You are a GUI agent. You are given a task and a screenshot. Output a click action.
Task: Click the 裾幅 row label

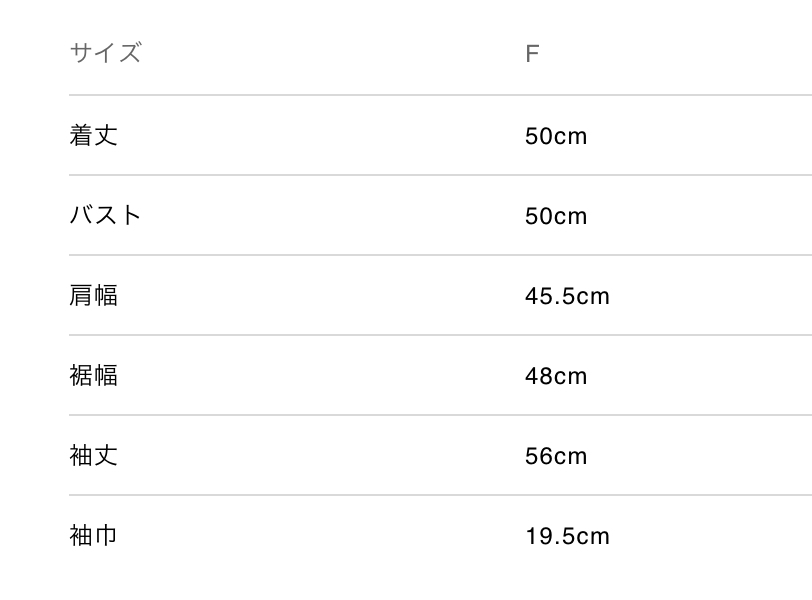pos(93,375)
